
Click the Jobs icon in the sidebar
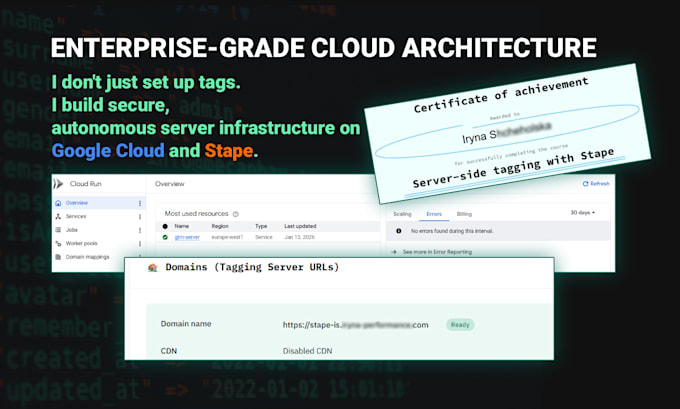tap(58, 230)
